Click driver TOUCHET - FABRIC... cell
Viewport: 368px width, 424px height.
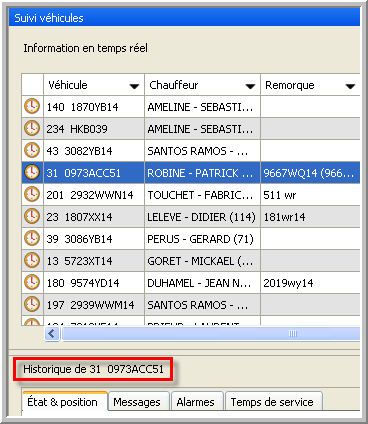(x=202, y=195)
